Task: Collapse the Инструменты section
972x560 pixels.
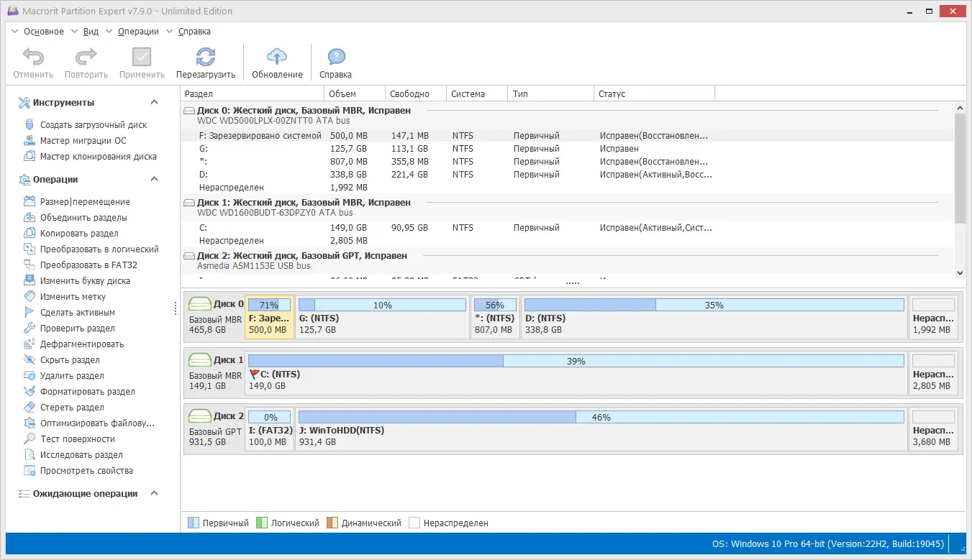Action: (x=153, y=101)
